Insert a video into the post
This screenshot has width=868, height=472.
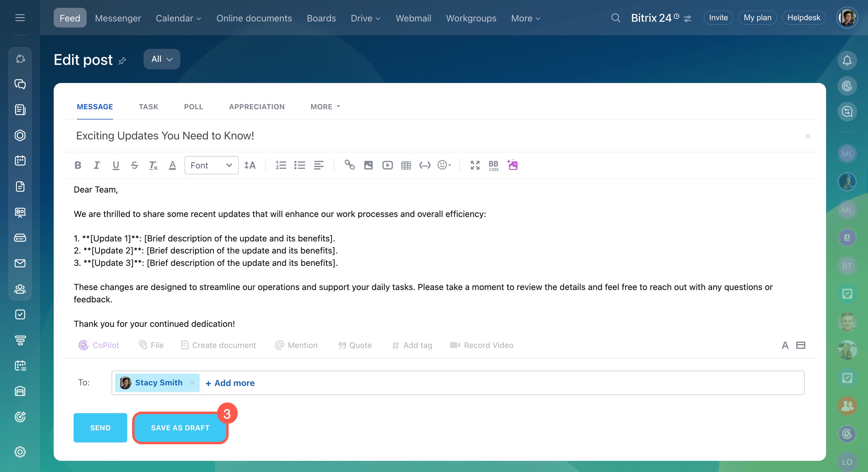coord(388,165)
